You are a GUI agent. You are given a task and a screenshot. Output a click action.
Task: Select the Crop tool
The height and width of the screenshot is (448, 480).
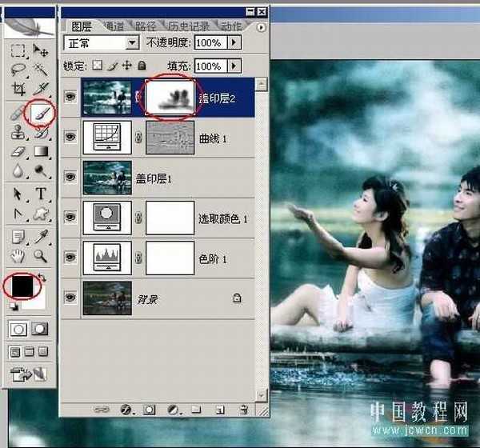pyautogui.click(x=18, y=90)
